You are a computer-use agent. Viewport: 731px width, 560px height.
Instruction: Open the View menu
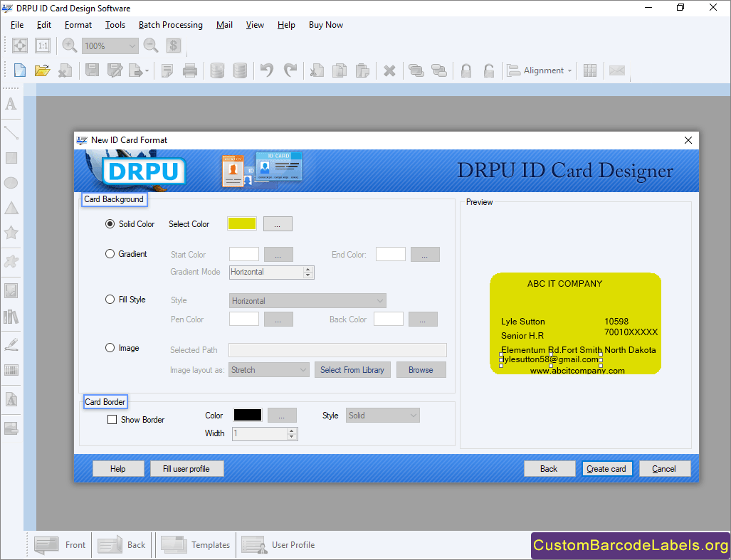[x=255, y=25]
